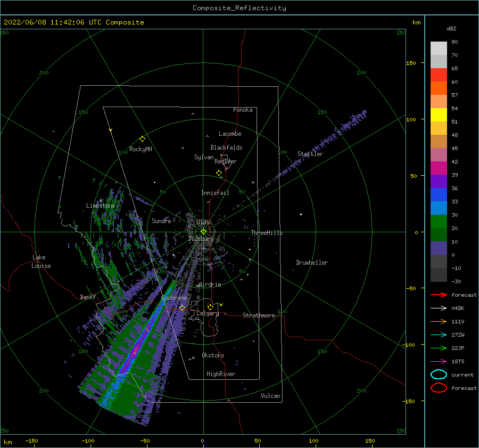Image resolution: width=479 pixels, height=448 pixels.
Task: Click the yellow marker near Cochrane
Action: [182, 307]
